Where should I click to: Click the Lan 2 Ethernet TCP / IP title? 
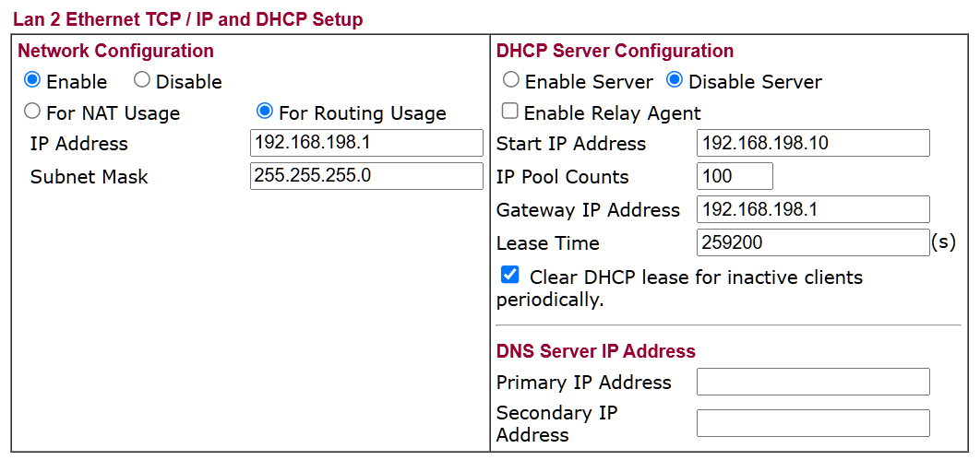coord(187,19)
